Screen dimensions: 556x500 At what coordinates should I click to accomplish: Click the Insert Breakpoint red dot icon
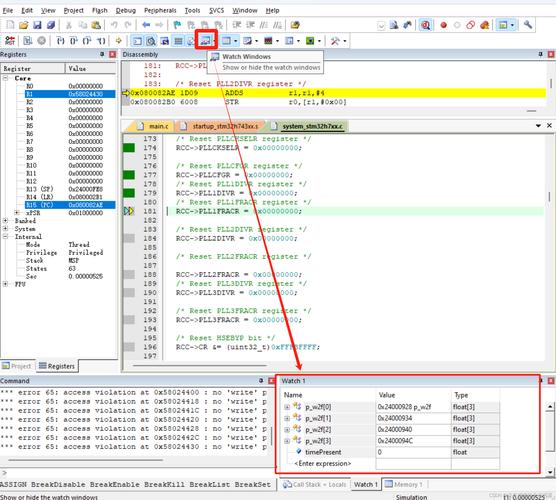(x=443, y=25)
